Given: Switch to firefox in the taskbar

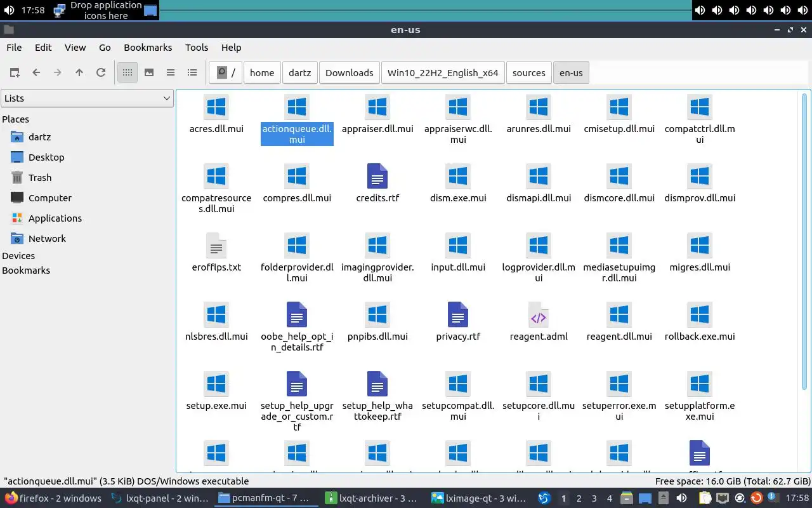Looking at the screenshot, I should tap(54, 498).
